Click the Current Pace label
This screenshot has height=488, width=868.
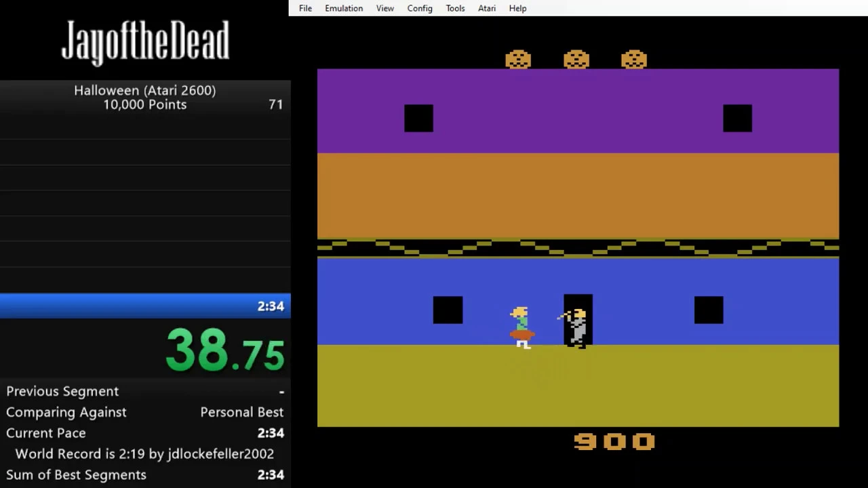tap(46, 433)
